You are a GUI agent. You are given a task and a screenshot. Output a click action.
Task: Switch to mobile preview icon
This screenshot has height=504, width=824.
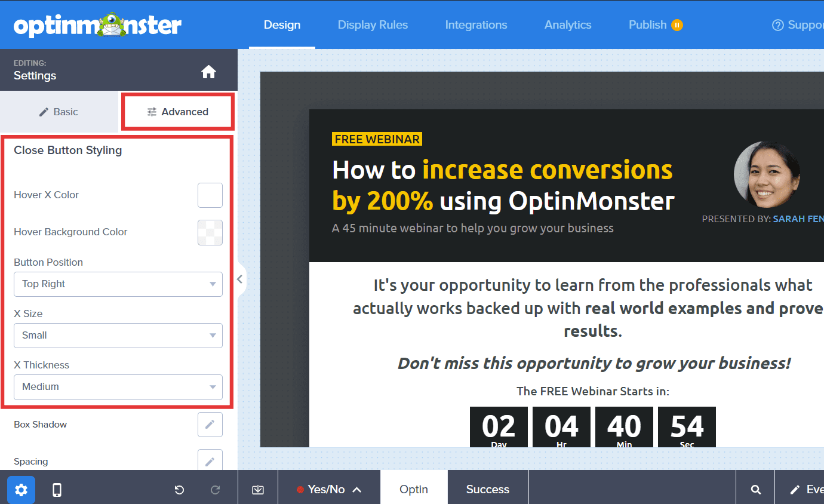pos(57,489)
